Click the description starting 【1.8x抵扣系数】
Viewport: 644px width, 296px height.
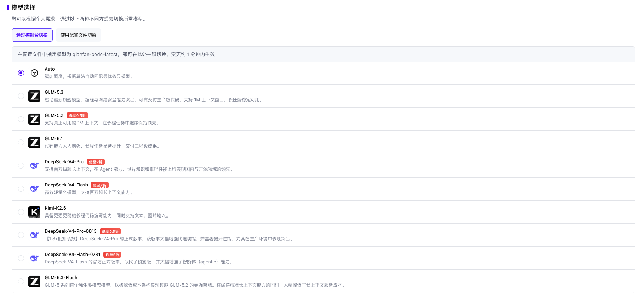pos(170,239)
